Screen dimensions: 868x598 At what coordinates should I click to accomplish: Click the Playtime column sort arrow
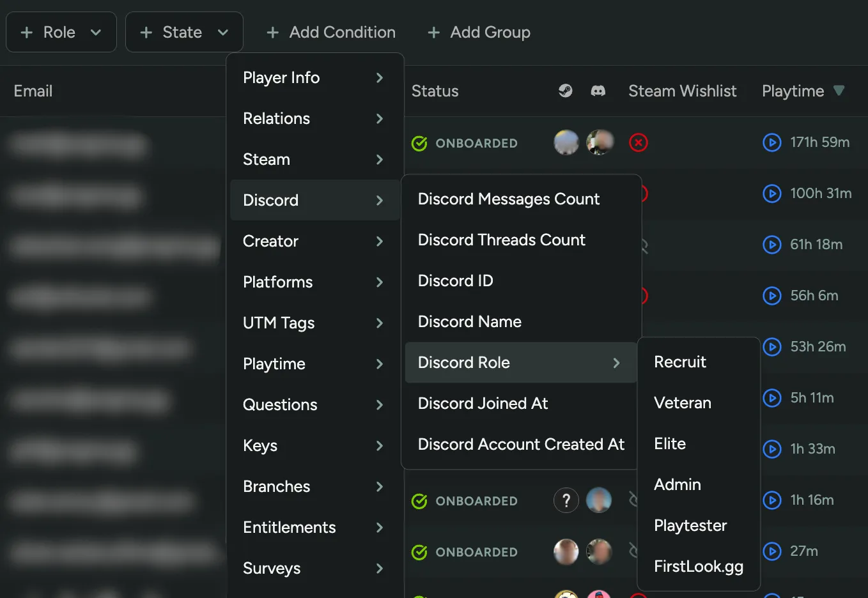tap(839, 91)
